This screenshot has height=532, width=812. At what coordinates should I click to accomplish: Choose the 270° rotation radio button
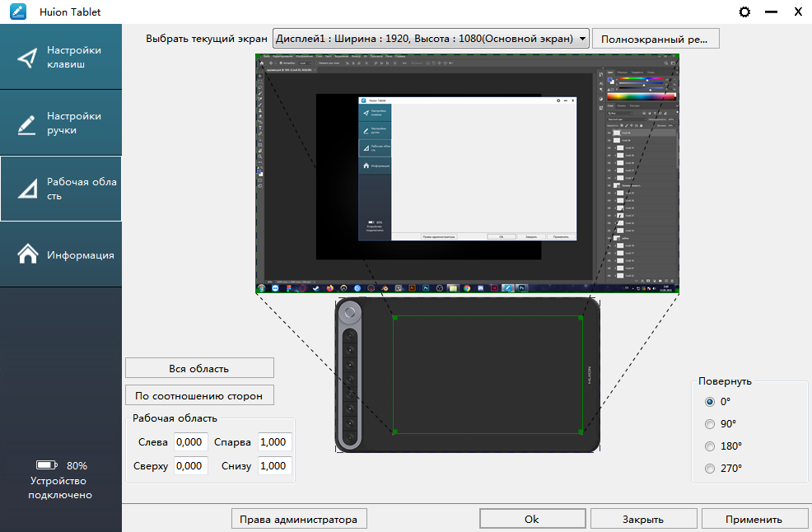[x=710, y=469]
